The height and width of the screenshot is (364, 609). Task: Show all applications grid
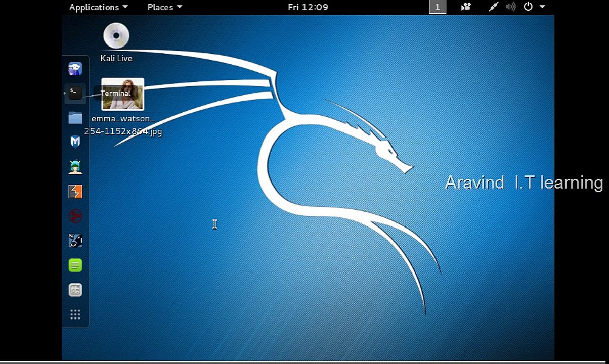click(75, 315)
